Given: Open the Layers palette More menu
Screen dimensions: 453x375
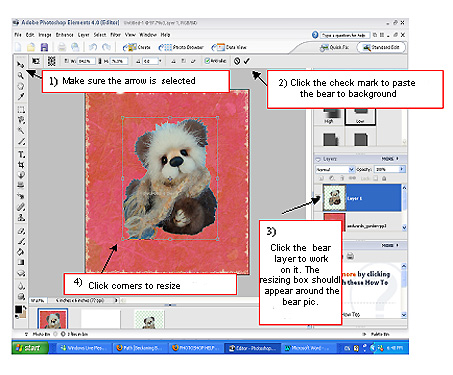Looking at the screenshot, I should coord(390,159).
